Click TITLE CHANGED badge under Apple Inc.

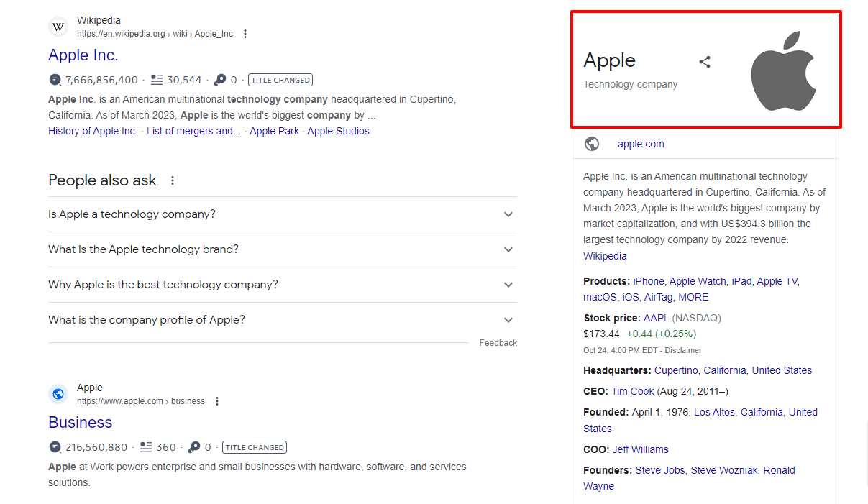pos(280,80)
